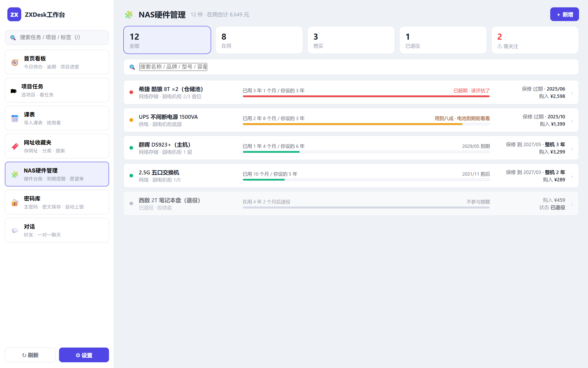588x368 pixels.
Task: Click the 购入 ¥3,299 price text
Action: (552, 152)
